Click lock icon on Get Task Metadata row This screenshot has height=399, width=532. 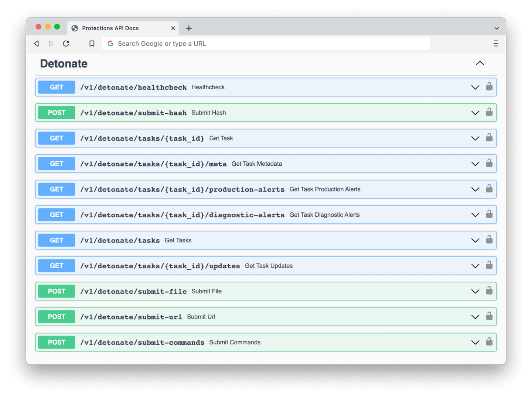coord(489,163)
